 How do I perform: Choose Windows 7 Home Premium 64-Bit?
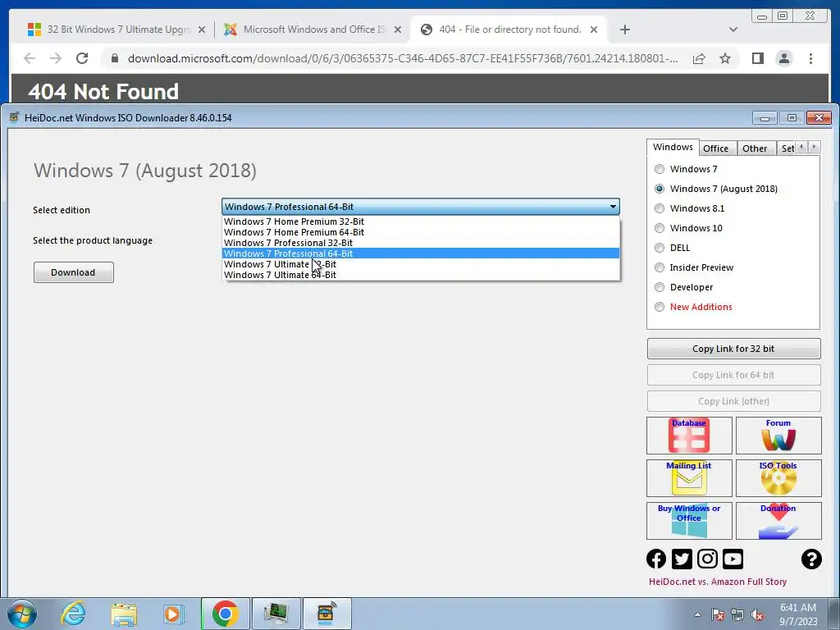pos(421,232)
